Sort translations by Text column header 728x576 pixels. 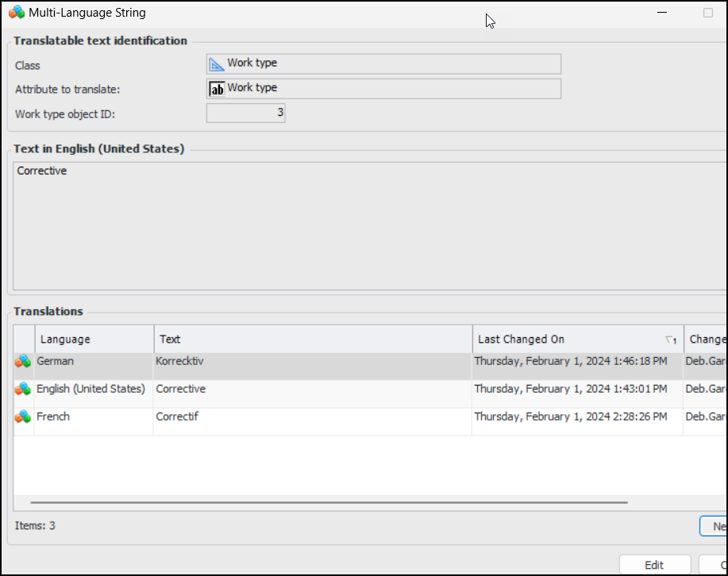click(314, 340)
